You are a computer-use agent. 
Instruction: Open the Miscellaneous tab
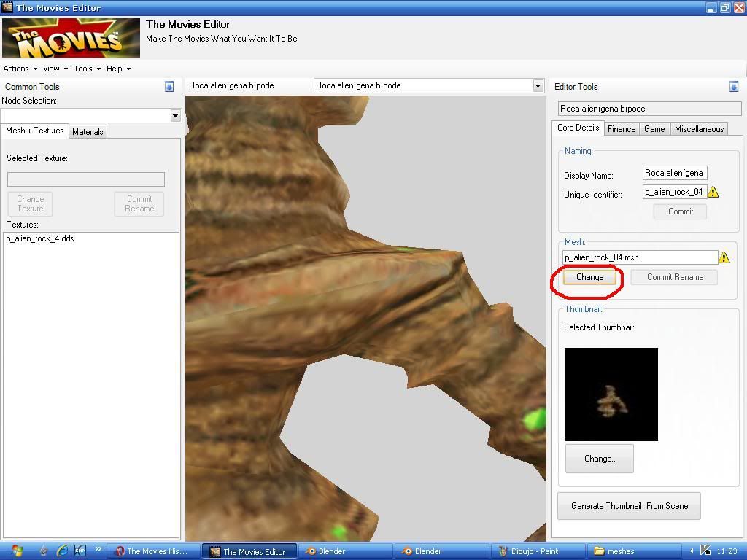tap(700, 129)
